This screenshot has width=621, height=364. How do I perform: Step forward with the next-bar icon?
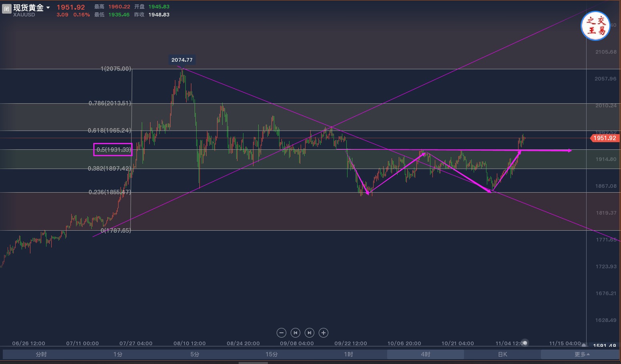coord(309,333)
